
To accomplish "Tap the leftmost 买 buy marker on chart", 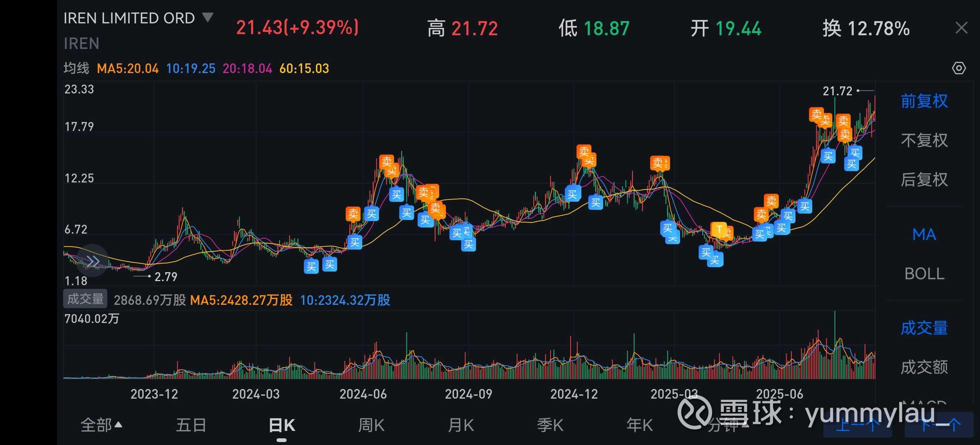I will click(311, 266).
